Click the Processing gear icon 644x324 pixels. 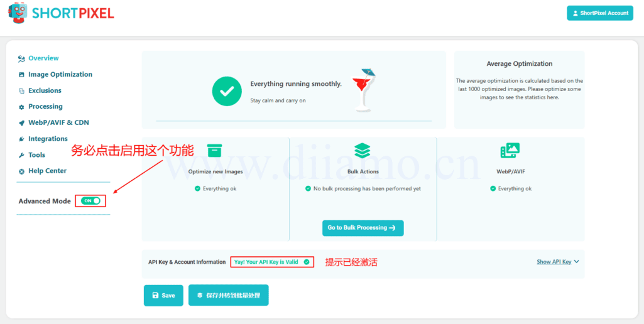22,107
